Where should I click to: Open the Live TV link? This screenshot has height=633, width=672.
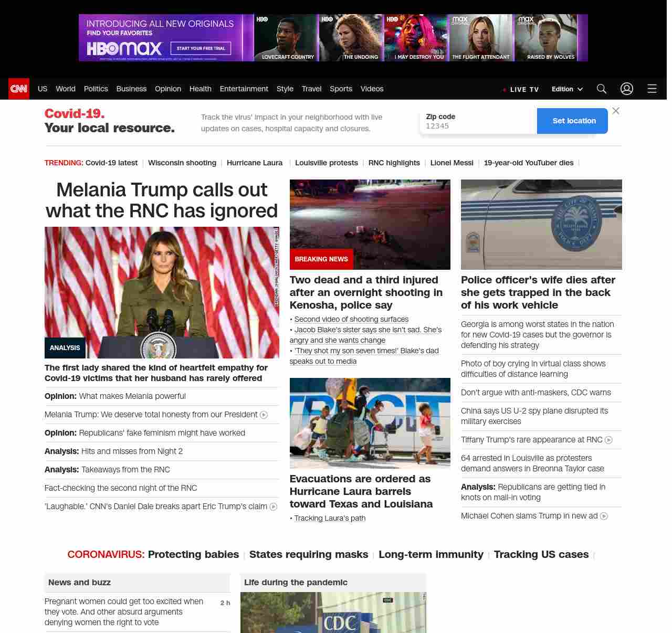(521, 89)
